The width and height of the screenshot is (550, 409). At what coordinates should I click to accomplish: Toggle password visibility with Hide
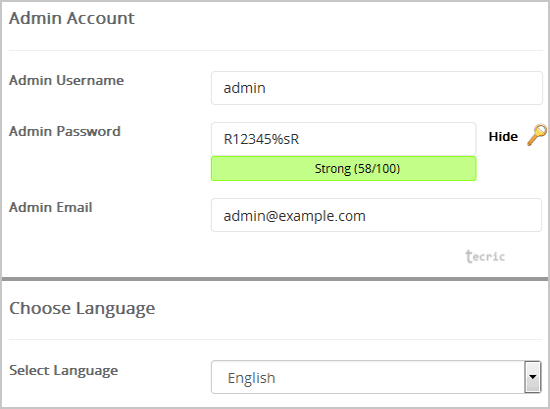coord(503,136)
